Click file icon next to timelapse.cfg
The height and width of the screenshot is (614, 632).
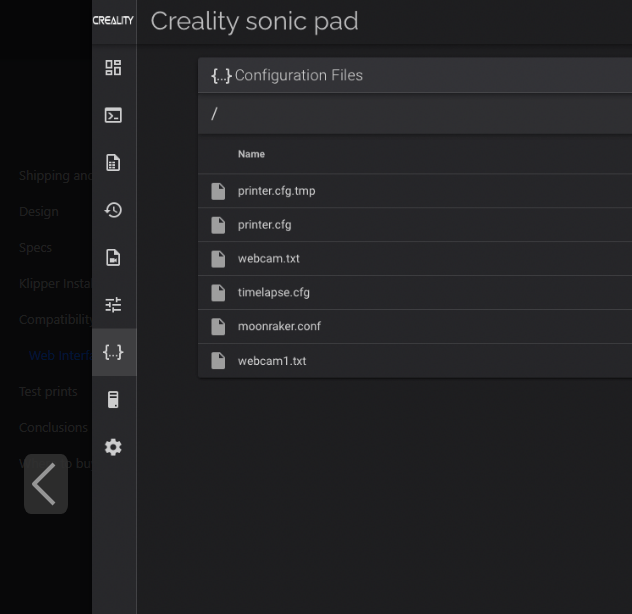point(218,293)
